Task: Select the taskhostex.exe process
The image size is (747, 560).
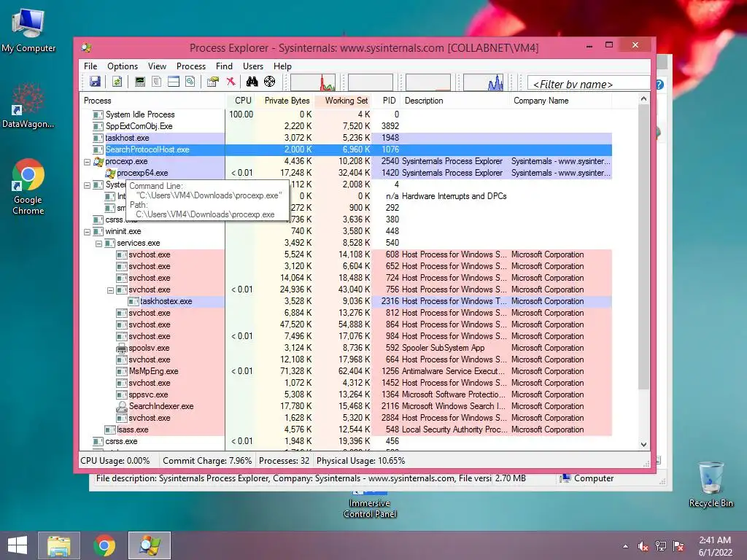Action: 345,301
